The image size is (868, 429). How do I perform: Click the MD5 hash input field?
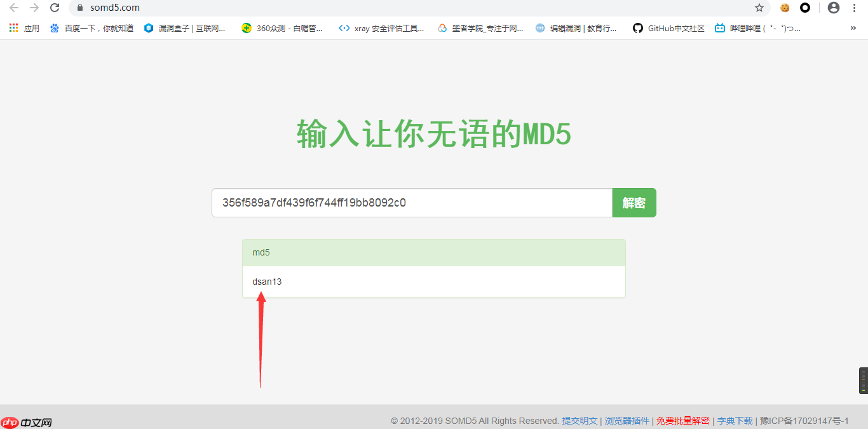[x=412, y=202]
